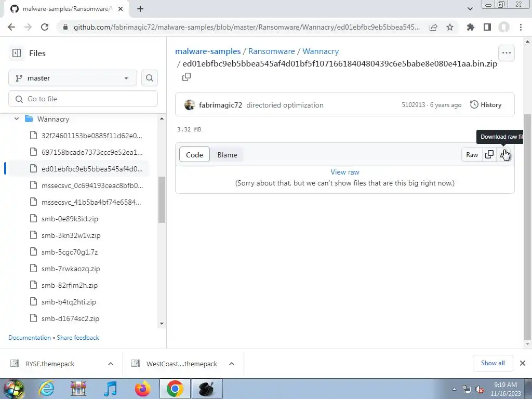532x399 pixels.
Task: Open the master branch dropdown
Action: tap(73, 78)
